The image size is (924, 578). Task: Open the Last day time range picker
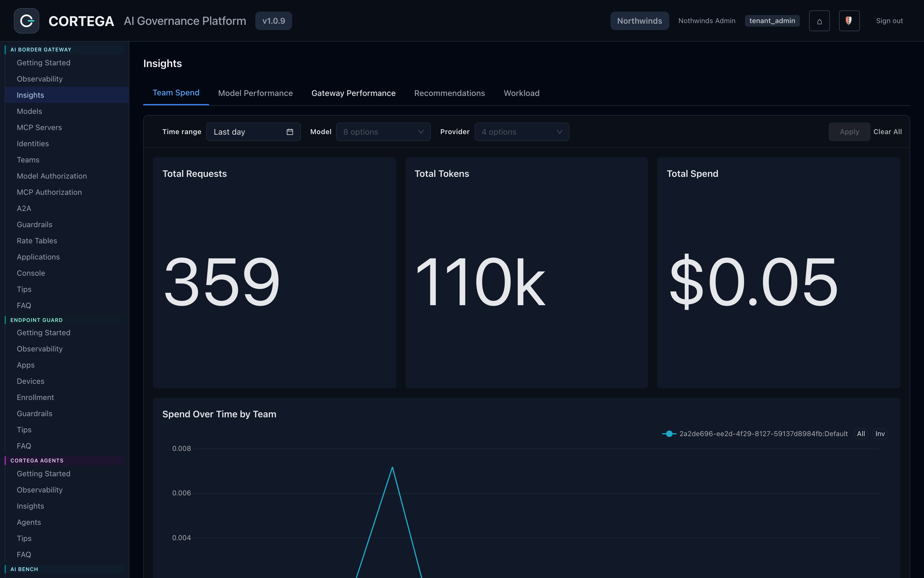point(253,132)
